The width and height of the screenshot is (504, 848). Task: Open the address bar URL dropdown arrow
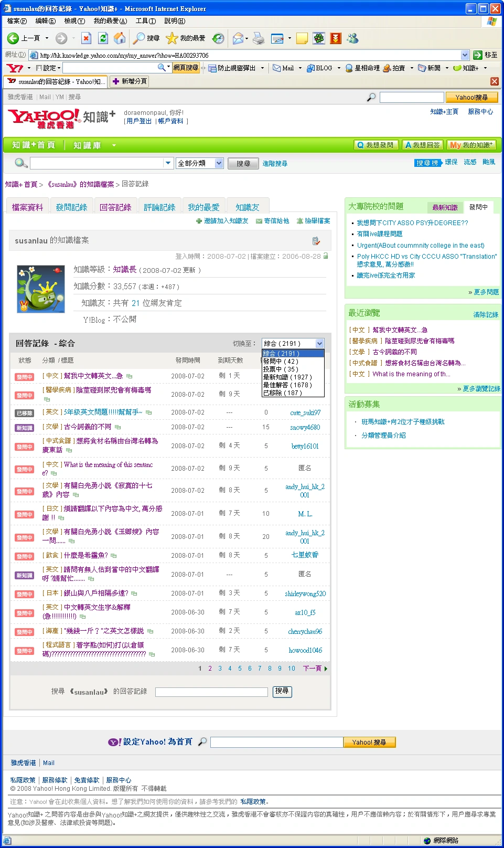pos(465,55)
